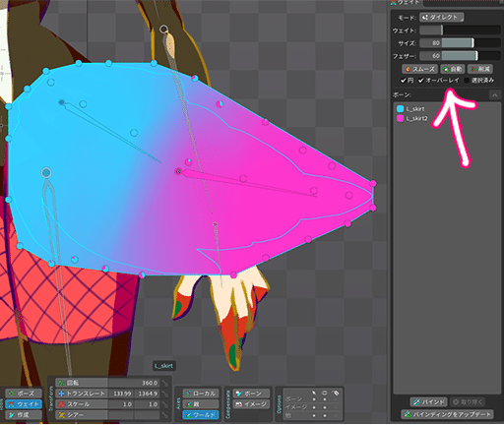Toggle イメージ (Image) compensation
Viewport: 504px width, 425px height.
[x=251, y=404]
